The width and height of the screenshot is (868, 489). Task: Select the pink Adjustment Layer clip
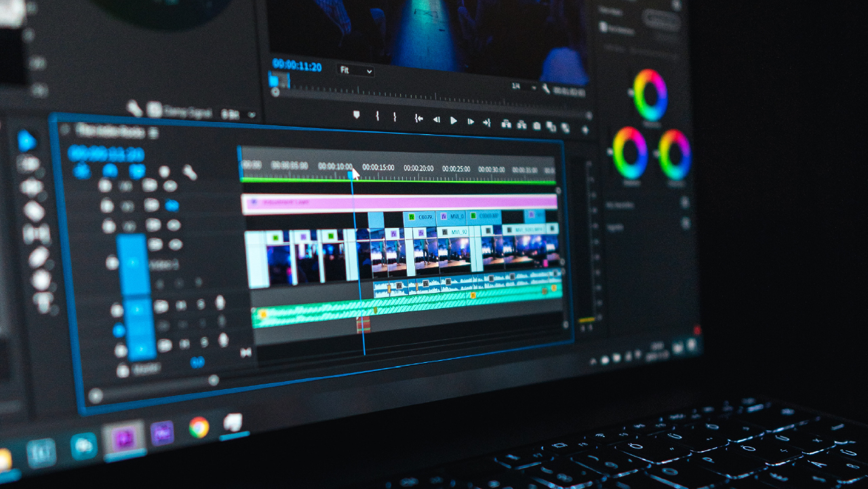(399, 202)
